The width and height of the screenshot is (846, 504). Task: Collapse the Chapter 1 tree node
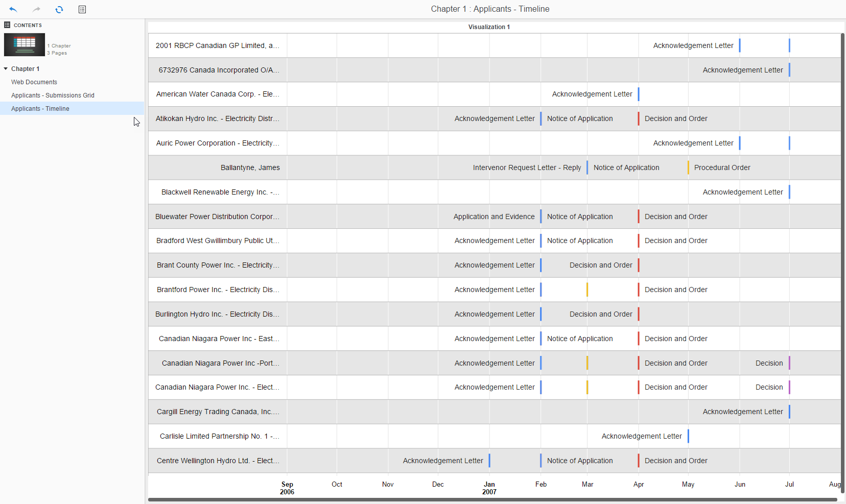point(6,68)
